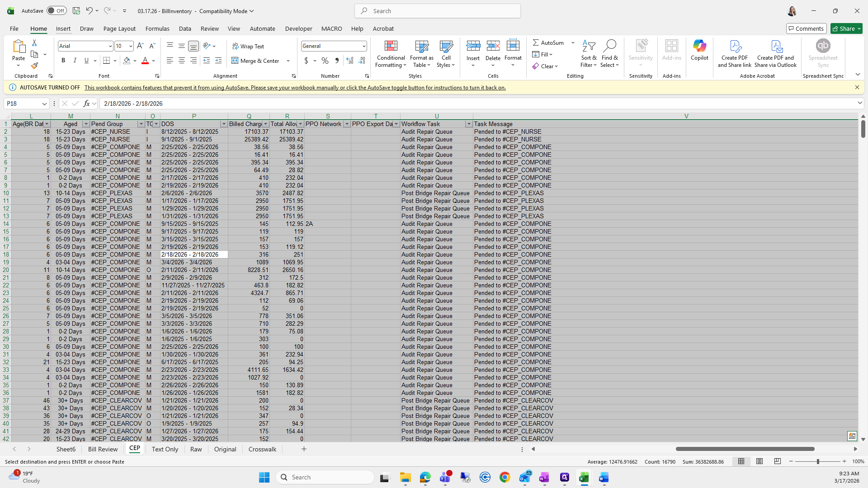The width and height of the screenshot is (868, 488).
Task: Click the Format Painter brush icon
Action: click(34, 66)
